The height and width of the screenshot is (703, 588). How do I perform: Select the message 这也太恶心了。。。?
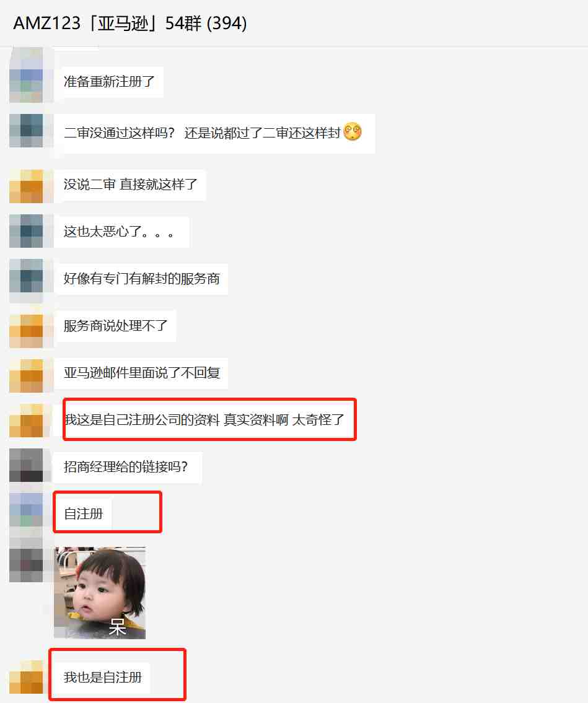(121, 232)
